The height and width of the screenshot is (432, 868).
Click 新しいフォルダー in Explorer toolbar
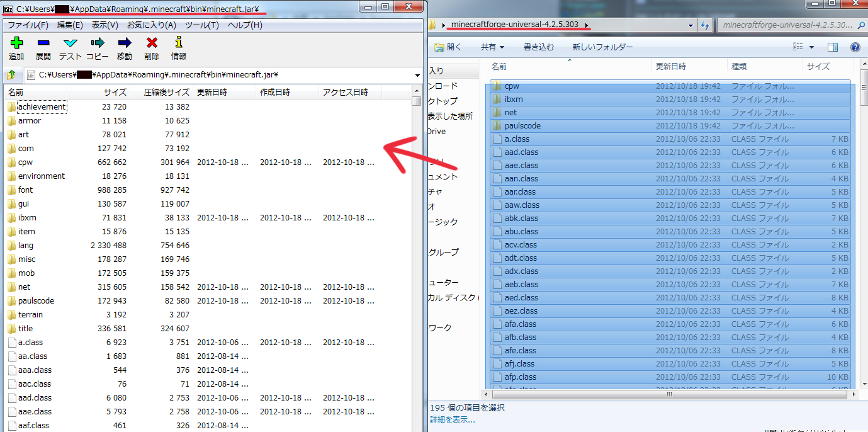[x=602, y=47]
